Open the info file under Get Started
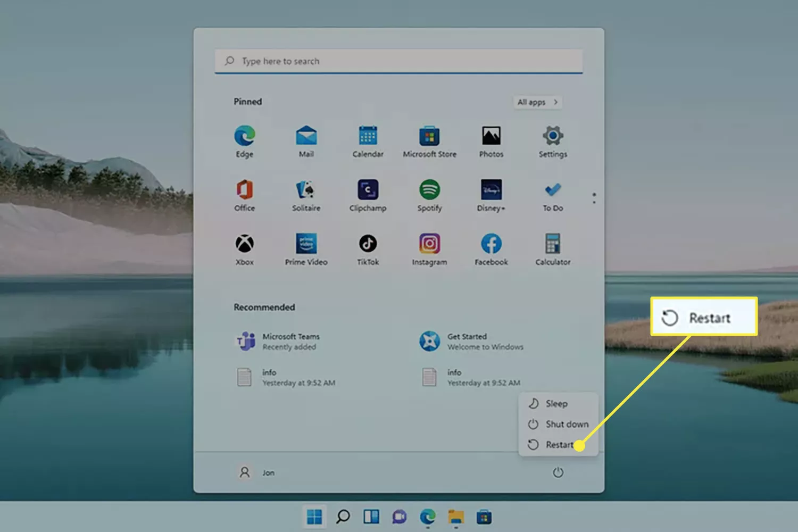798x532 pixels. (471, 377)
